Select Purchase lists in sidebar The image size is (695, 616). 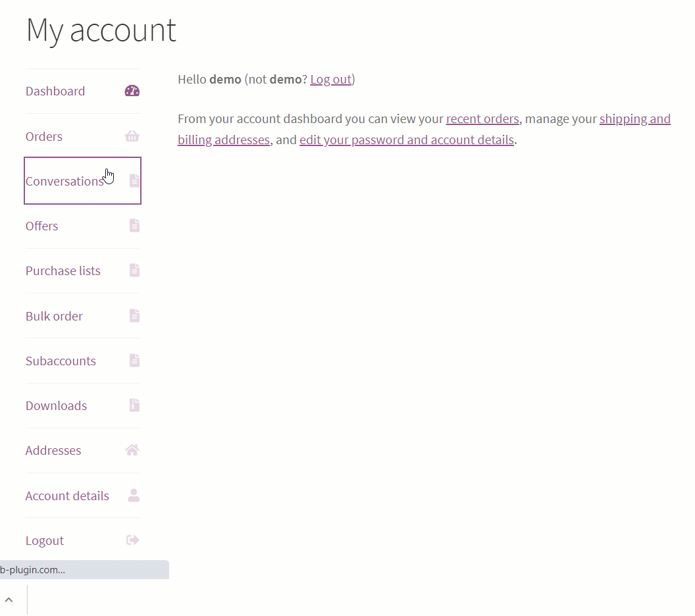[x=63, y=271]
